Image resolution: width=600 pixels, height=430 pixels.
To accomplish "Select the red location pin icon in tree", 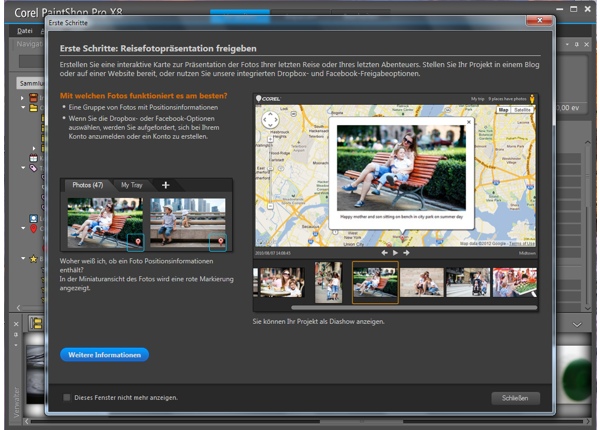I will [x=34, y=228].
